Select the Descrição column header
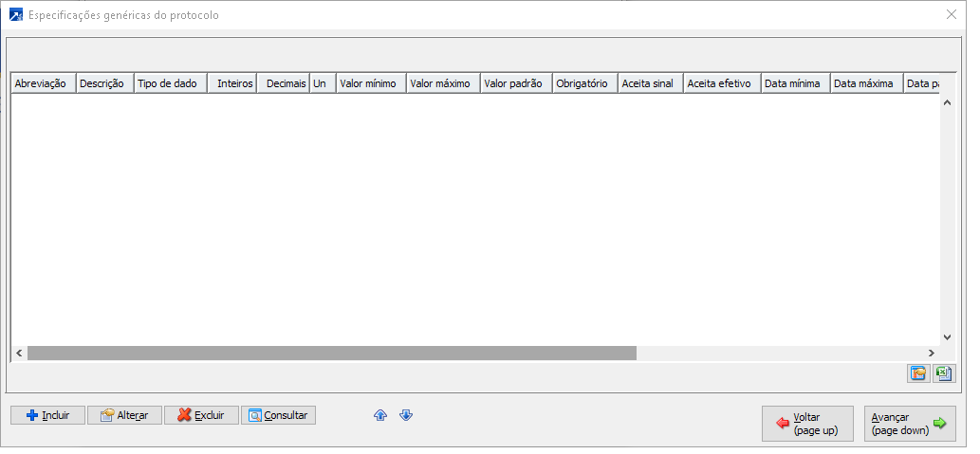This screenshot has height=454, width=980. [105, 83]
